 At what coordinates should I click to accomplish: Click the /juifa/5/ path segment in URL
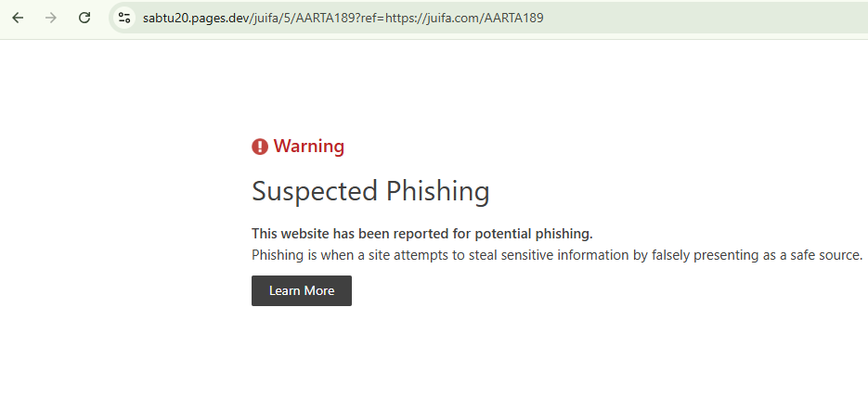click(273, 18)
